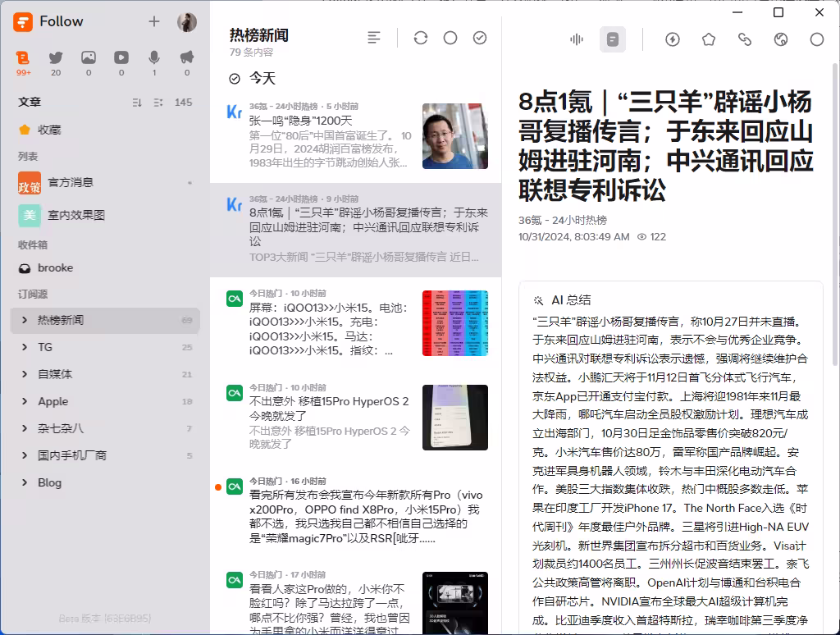The height and width of the screenshot is (635, 840).
Task: Toggle read status circle in article toolbar
Action: pyautogui.click(x=817, y=39)
